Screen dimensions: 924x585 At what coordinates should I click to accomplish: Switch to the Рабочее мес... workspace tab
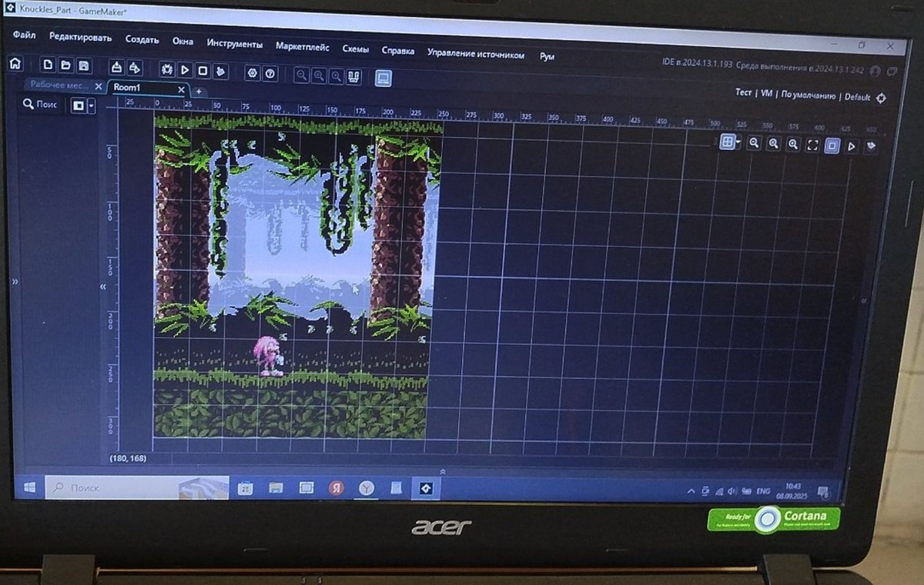59,85
